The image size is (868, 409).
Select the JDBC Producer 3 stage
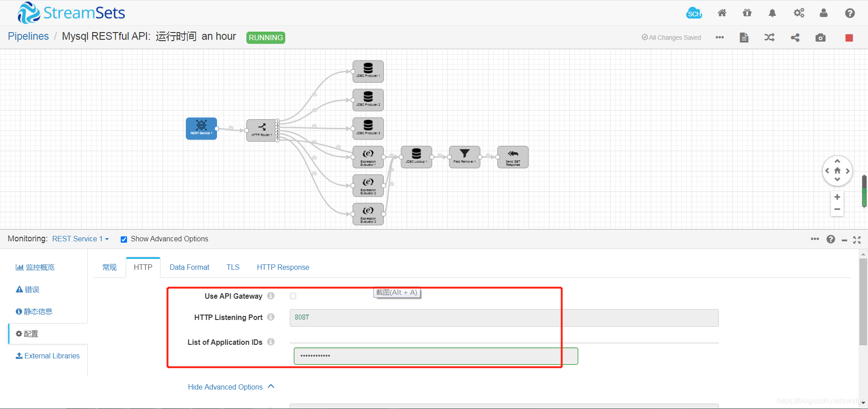tap(368, 128)
